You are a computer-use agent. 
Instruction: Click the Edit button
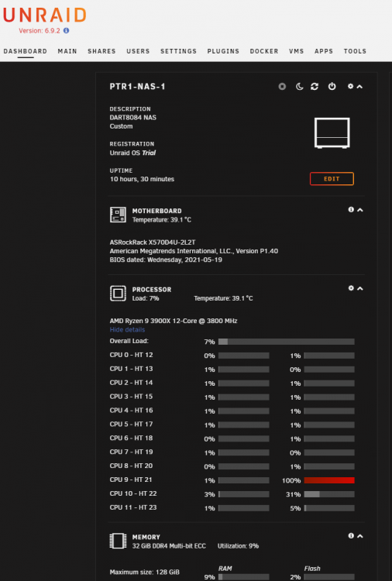click(x=332, y=179)
